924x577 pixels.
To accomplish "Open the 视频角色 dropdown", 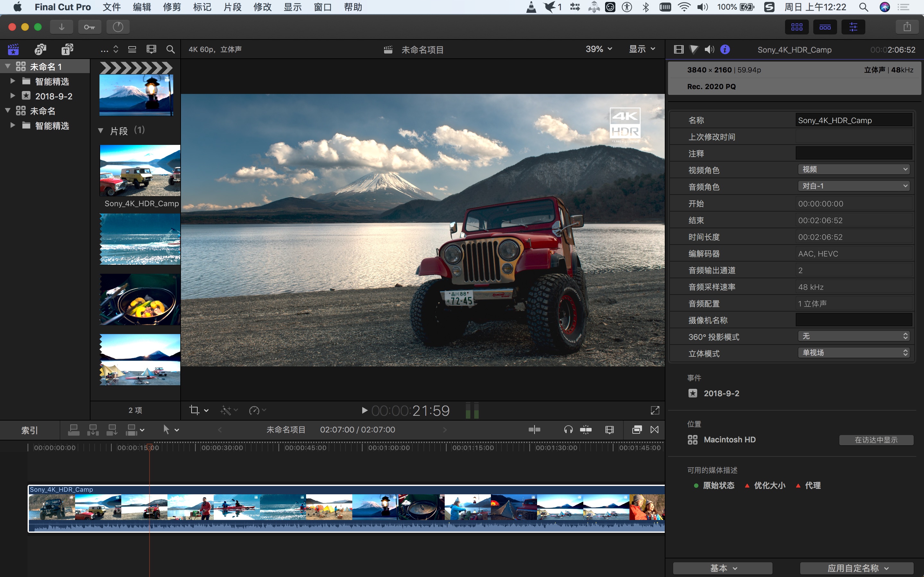I will pyautogui.click(x=853, y=170).
